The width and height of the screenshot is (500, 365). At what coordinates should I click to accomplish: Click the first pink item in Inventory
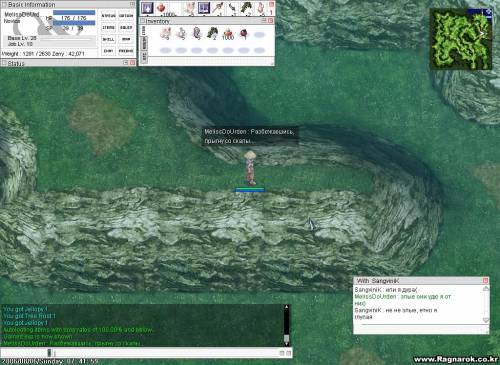pyautogui.click(x=165, y=34)
